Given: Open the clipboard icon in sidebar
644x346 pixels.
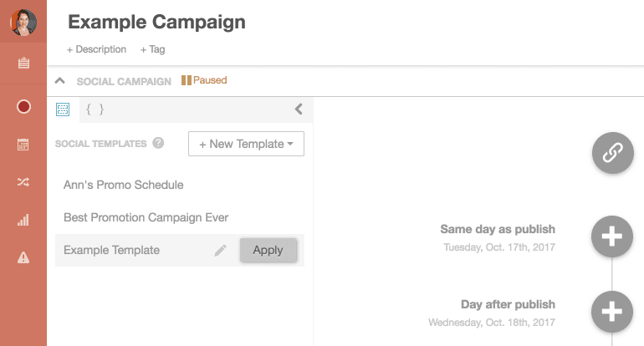Looking at the screenshot, I should [23, 64].
